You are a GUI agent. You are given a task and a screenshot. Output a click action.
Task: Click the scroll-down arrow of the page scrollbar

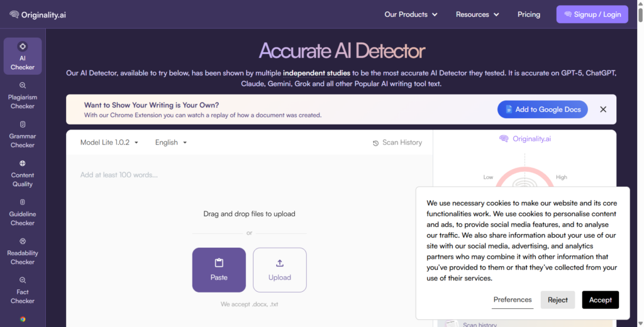click(x=640, y=324)
